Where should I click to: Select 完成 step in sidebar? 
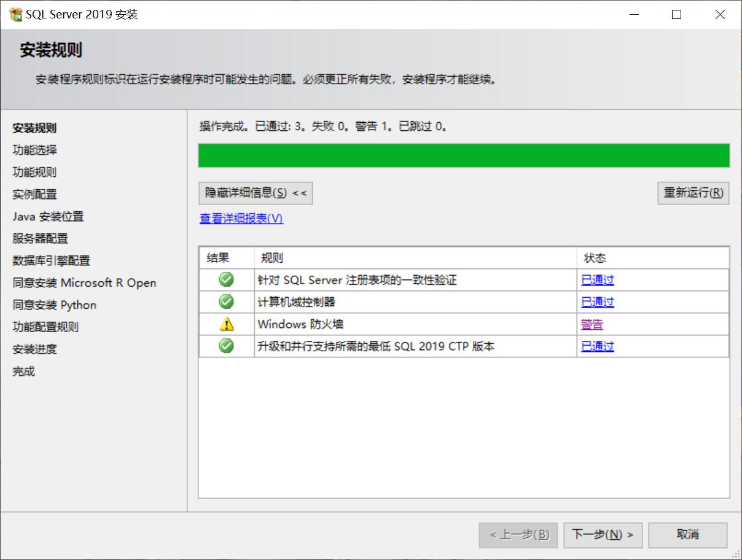click(23, 371)
